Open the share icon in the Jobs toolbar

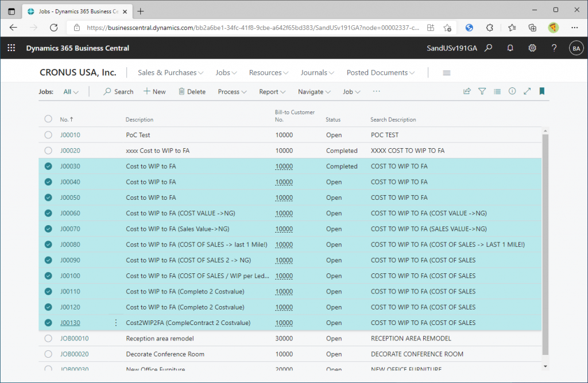[x=467, y=91]
